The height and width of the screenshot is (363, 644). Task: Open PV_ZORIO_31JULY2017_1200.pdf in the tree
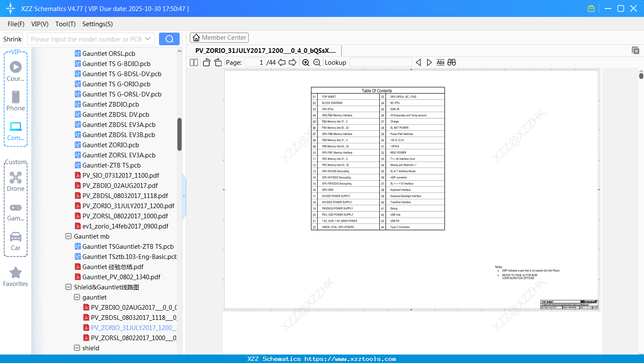[128, 206]
